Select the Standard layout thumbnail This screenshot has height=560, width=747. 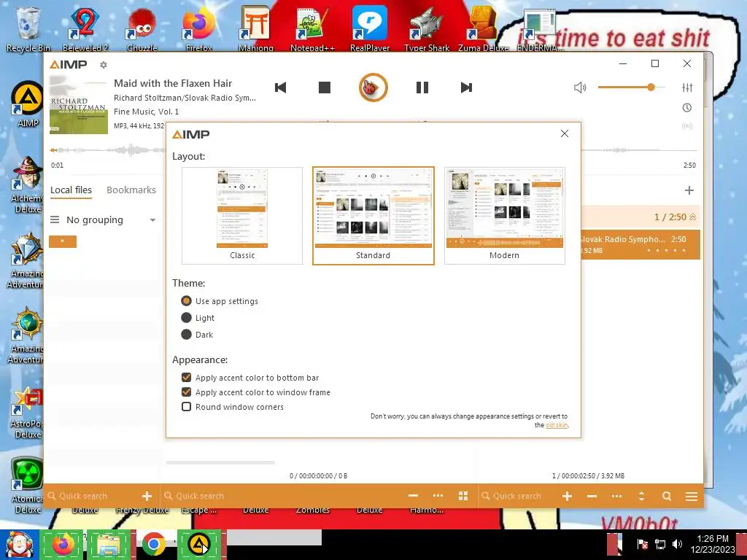[x=373, y=215]
